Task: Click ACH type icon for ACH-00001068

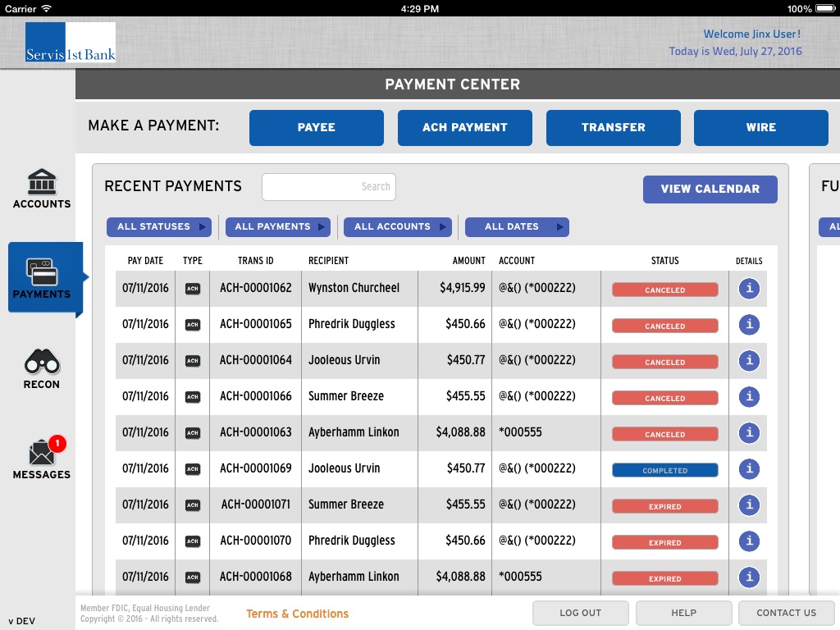Action: (x=192, y=577)
